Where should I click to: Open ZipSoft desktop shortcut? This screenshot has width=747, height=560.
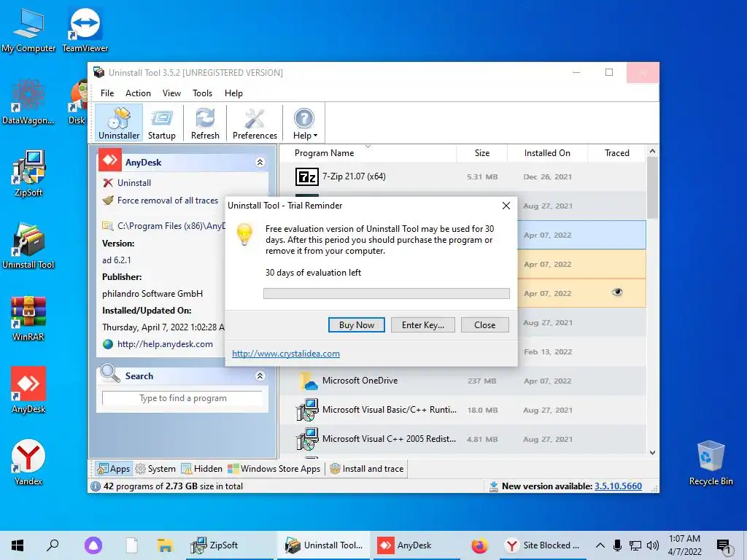(x=28, y=174)
